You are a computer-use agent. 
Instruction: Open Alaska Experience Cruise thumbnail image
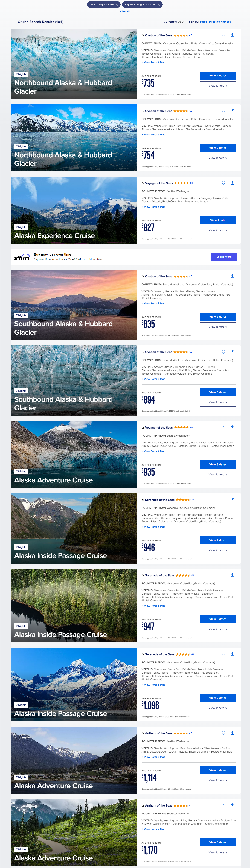click(74, 210)
